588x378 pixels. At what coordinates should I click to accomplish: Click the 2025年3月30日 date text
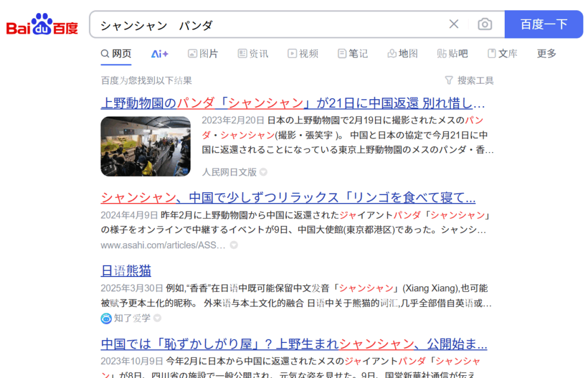tap(132, 288)
